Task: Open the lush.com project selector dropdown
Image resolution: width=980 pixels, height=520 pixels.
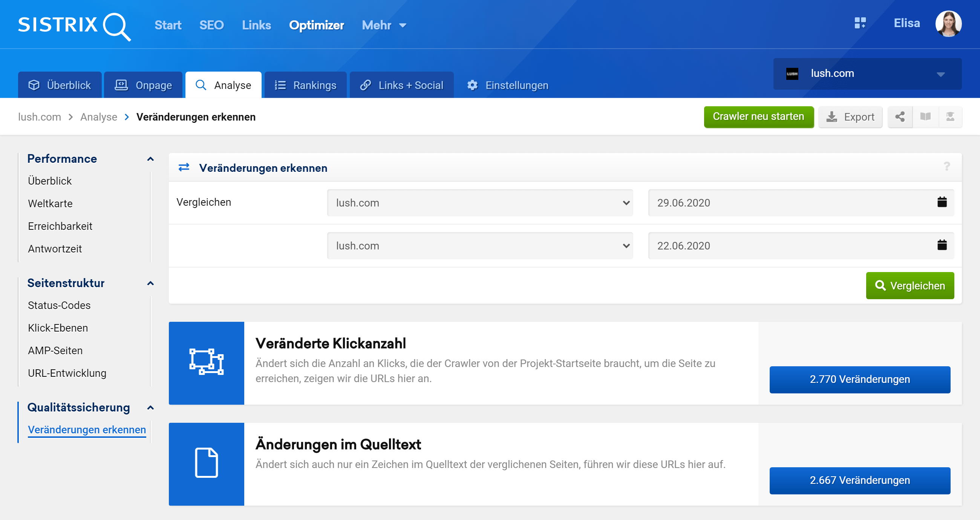Action: click(x=867, y=74)
